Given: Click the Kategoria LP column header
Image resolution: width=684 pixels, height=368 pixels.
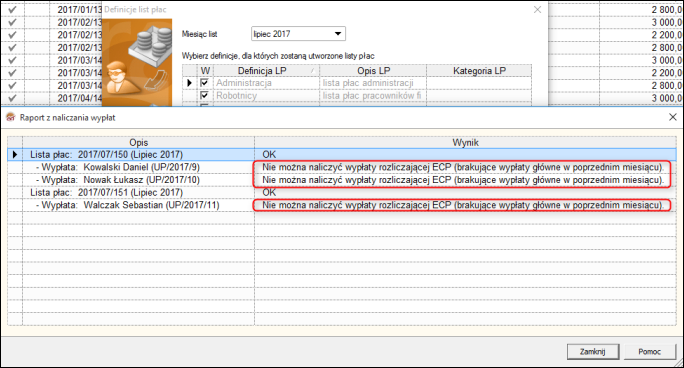Looking at the screenshot, I should point(479,71).
